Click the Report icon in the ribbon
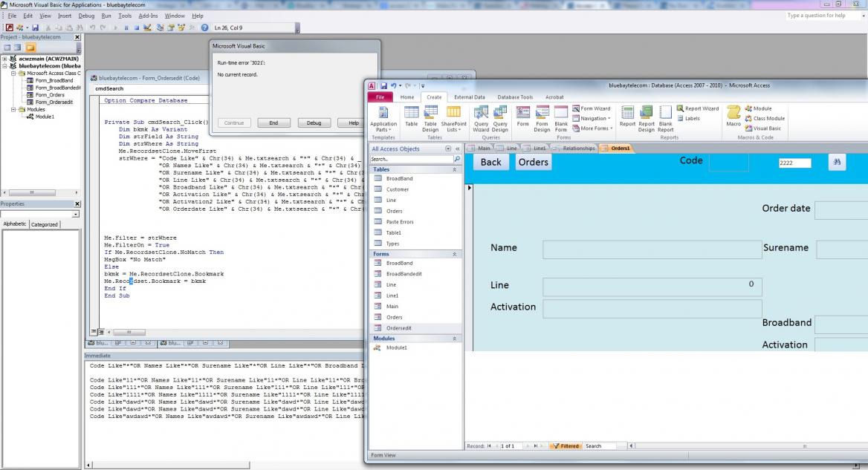 tap(627, 117)
